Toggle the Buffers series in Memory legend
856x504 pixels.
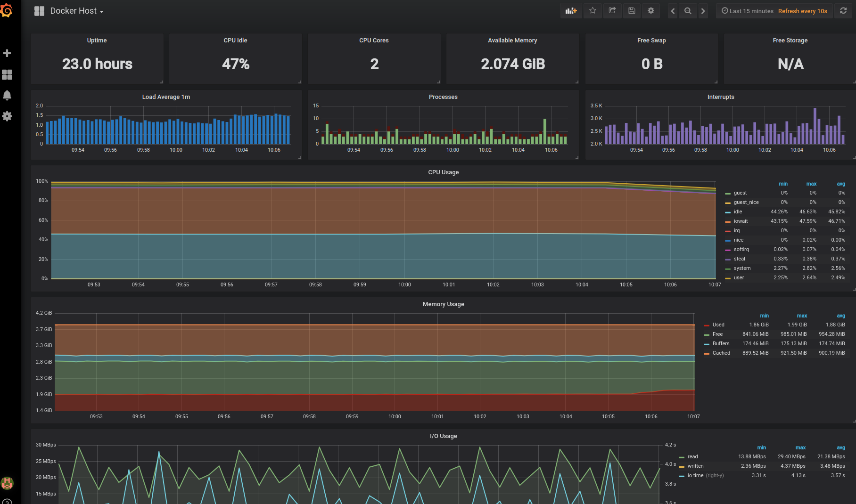[721, 344]
